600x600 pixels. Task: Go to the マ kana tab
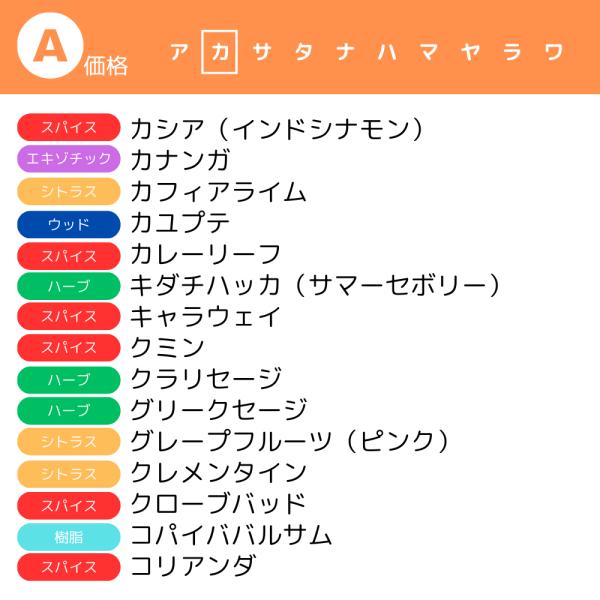tap(429, 52)
